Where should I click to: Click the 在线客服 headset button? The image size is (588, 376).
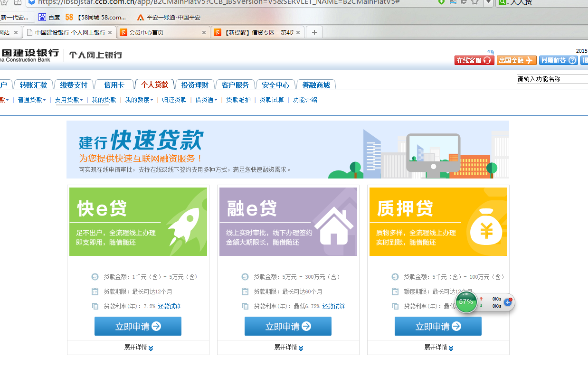point(474,60)
